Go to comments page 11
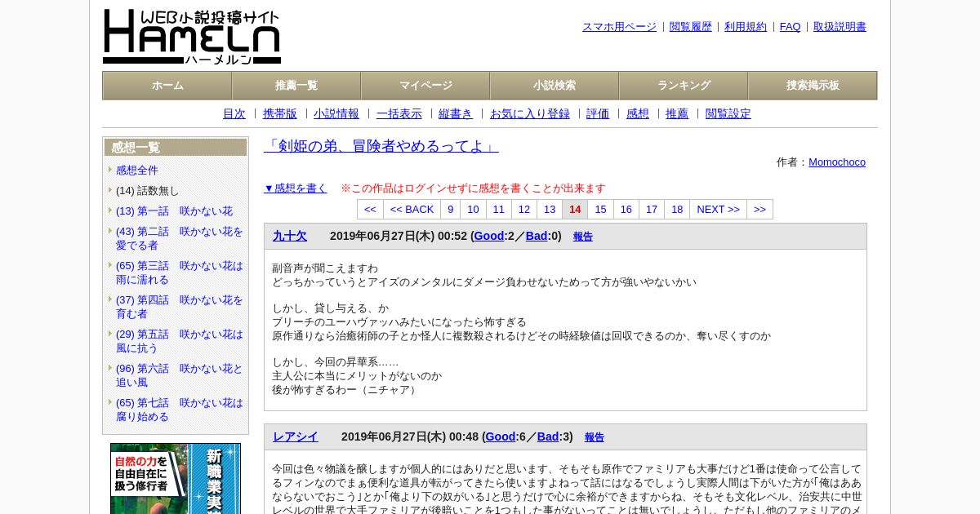Screen dimensions: 980x514 click(x=499, y=210)
